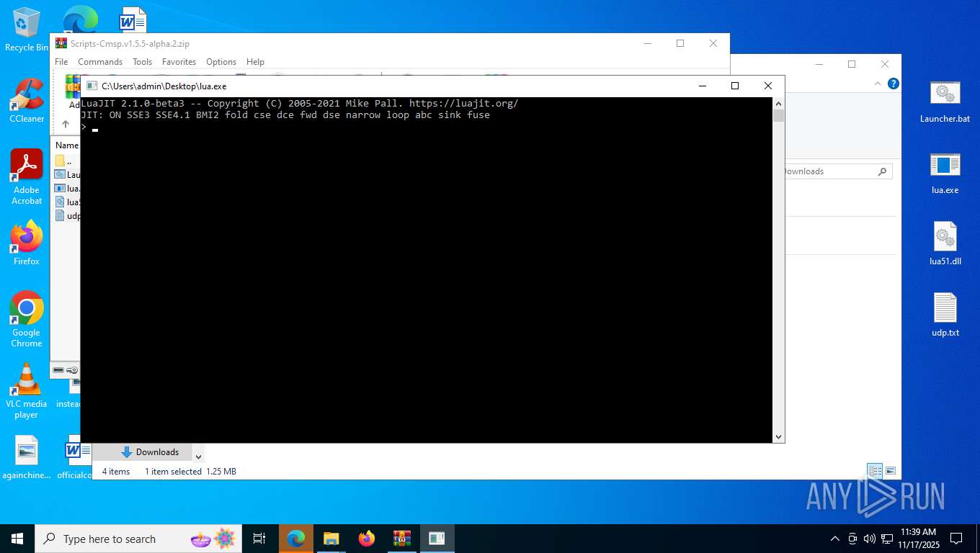Open Google Chrome desktop shortcut
Screen dimensions: 980x553
27,319
